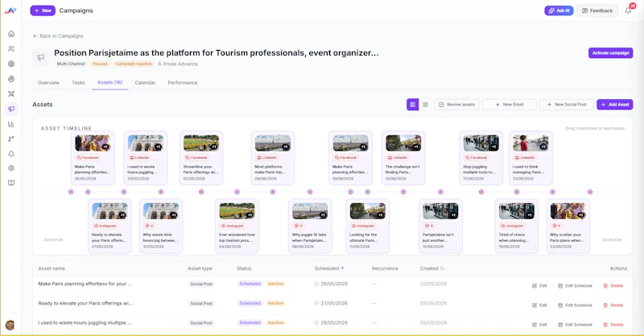
Task: Click milestone dot below 26/05/2026 Facebook card
Action: pyautogui.click(x=71, y=192)
